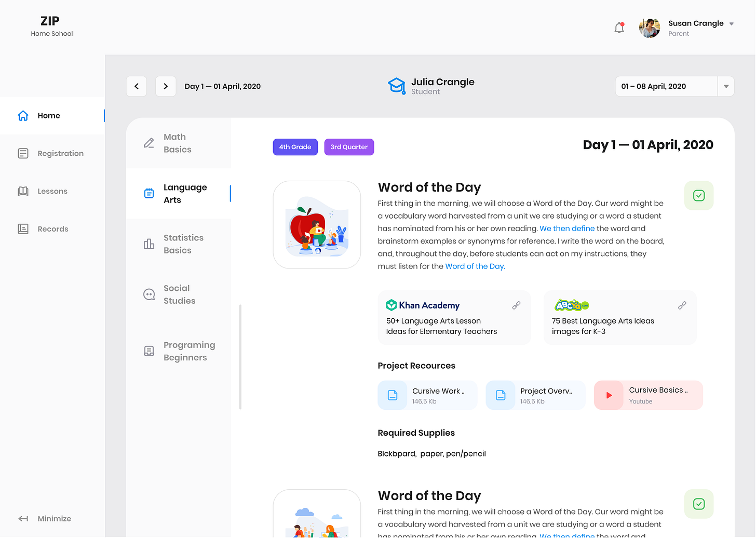Click the 3rd Quarter tag

point(349,147)
